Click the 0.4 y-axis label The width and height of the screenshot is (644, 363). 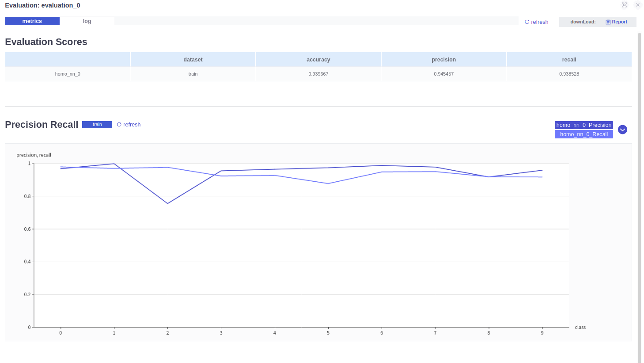[27, 262]
